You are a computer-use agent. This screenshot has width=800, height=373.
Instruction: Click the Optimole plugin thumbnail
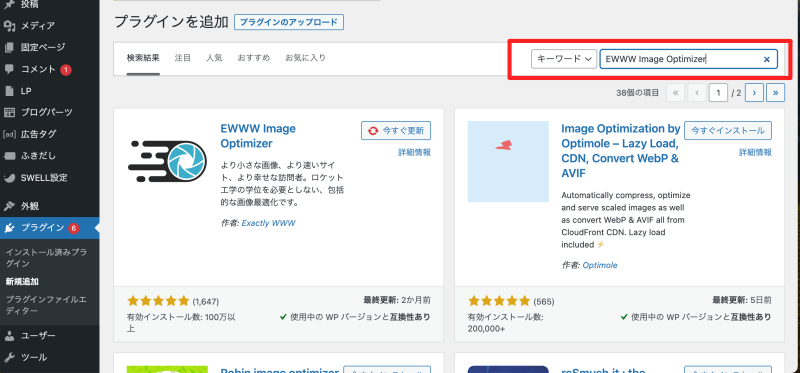pyautogui.click(x=508, y=161)
